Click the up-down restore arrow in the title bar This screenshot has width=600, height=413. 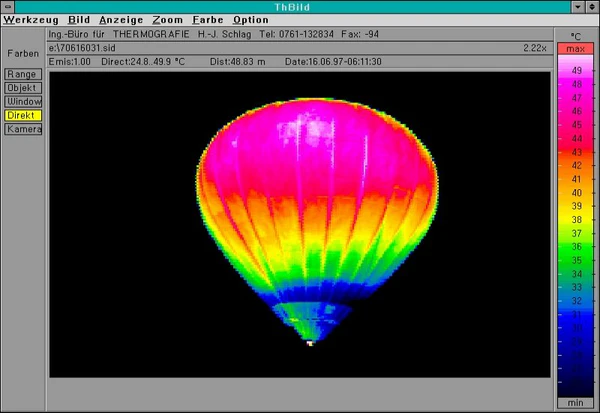591,6
